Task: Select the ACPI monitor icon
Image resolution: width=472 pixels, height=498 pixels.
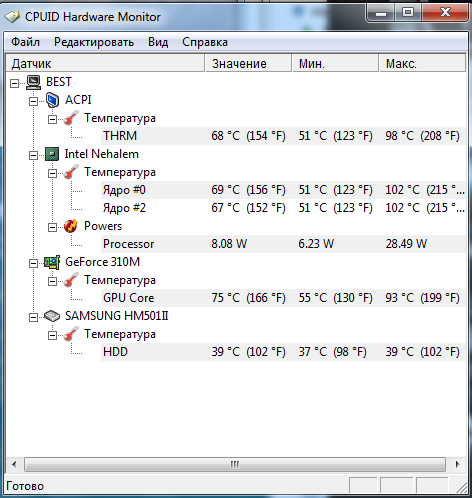Action: point(52,100)
